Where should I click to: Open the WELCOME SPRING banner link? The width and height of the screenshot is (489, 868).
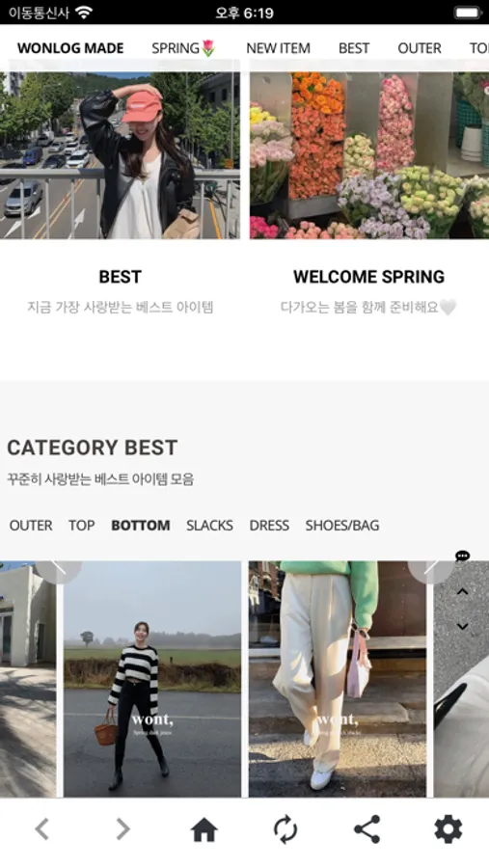pyautogui.click(x=368, y=276)
